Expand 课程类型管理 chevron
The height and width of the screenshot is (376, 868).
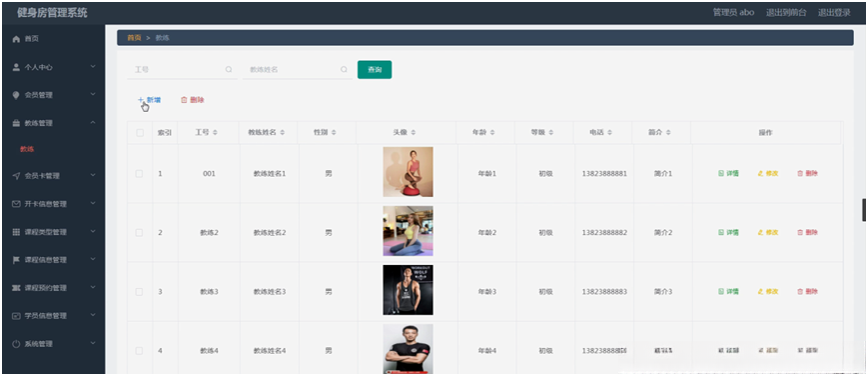pyautogui.click(x=93, y=231)
